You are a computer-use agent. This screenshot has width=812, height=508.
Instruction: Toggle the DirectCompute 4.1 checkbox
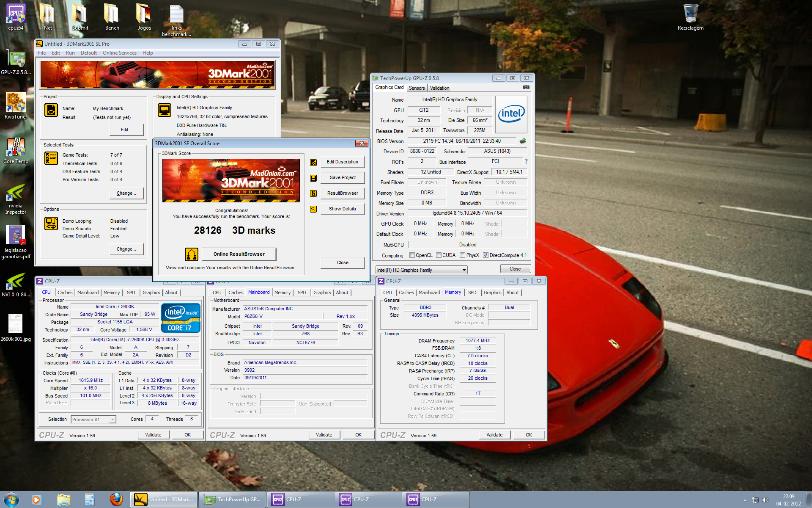486,255
